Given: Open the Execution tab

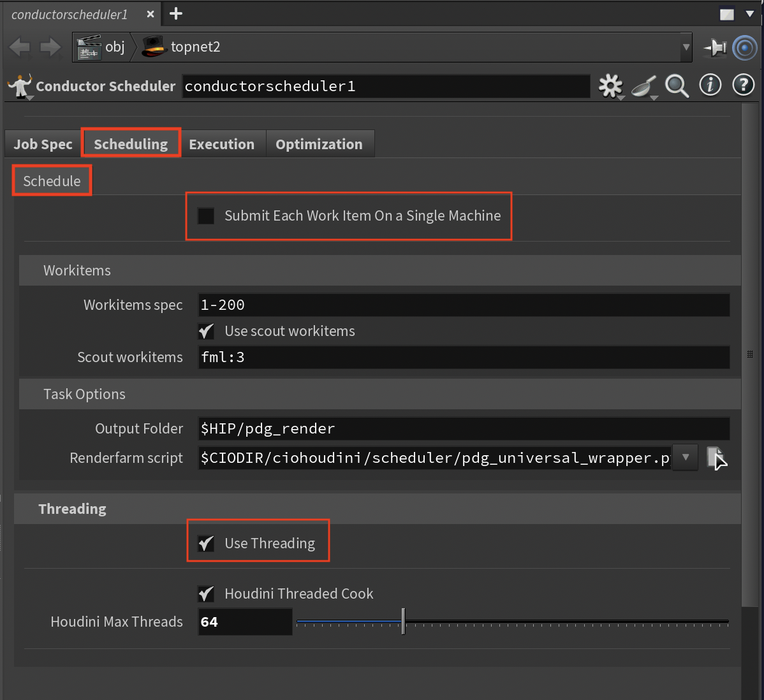Looking at the screenshot, I should (x=222, y=144).
